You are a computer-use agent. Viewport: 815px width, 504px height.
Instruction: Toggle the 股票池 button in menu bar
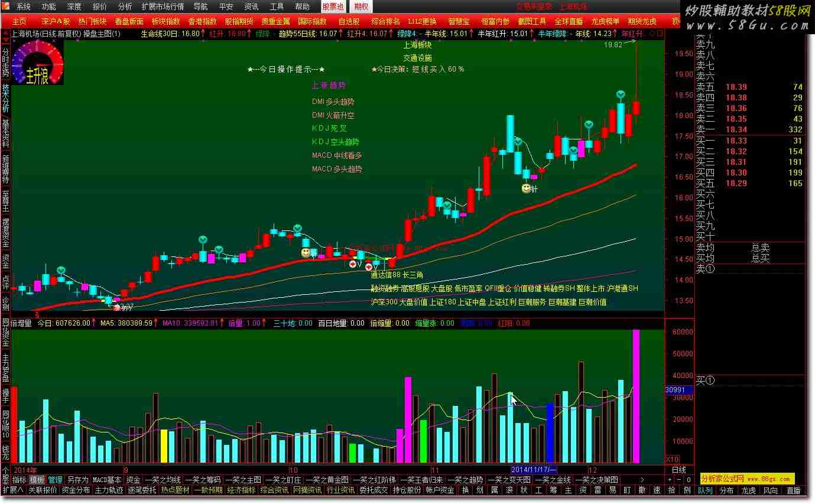point(333,6)
